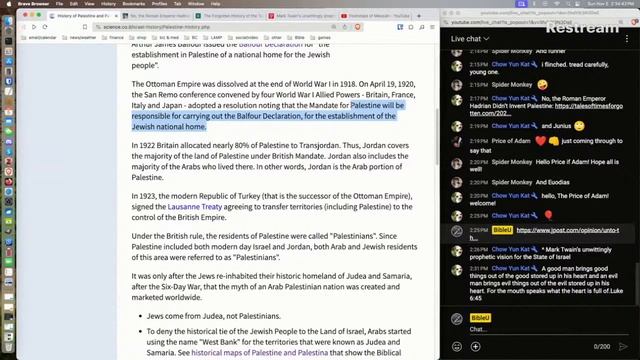Open the Brave sidebar panel icon
640x360 pixels.
(400, 27)
